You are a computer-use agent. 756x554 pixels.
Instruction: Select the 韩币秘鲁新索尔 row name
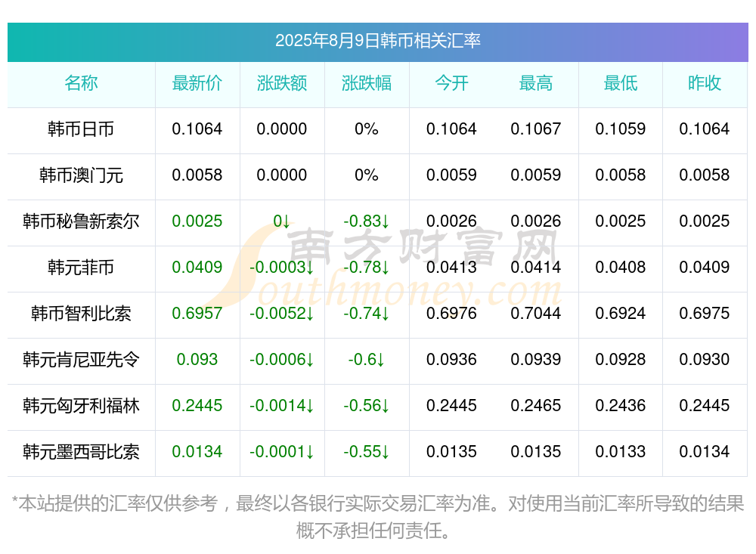point(81,221)
